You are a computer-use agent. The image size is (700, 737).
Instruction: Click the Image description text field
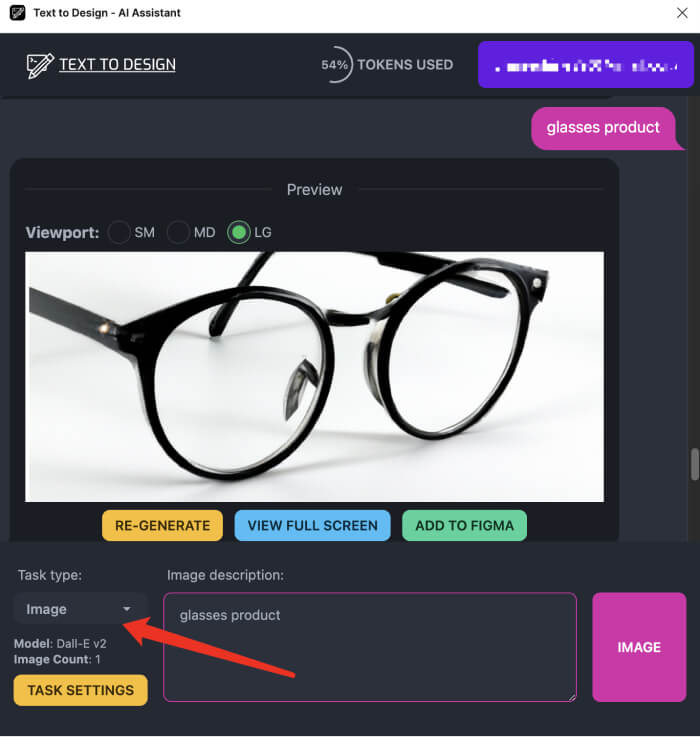point(370,647)
